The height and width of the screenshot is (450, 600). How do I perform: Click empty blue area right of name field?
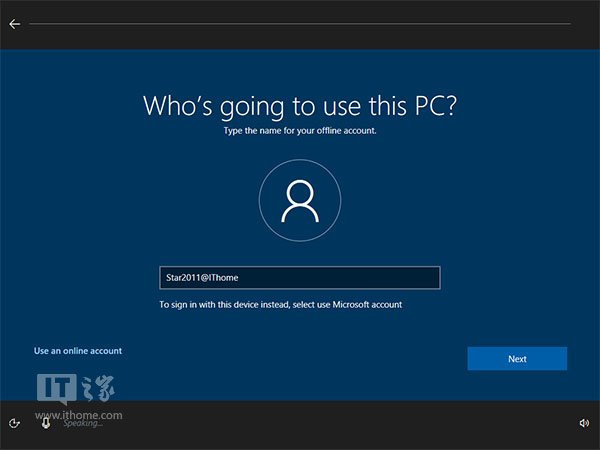[x=510, y=278]
